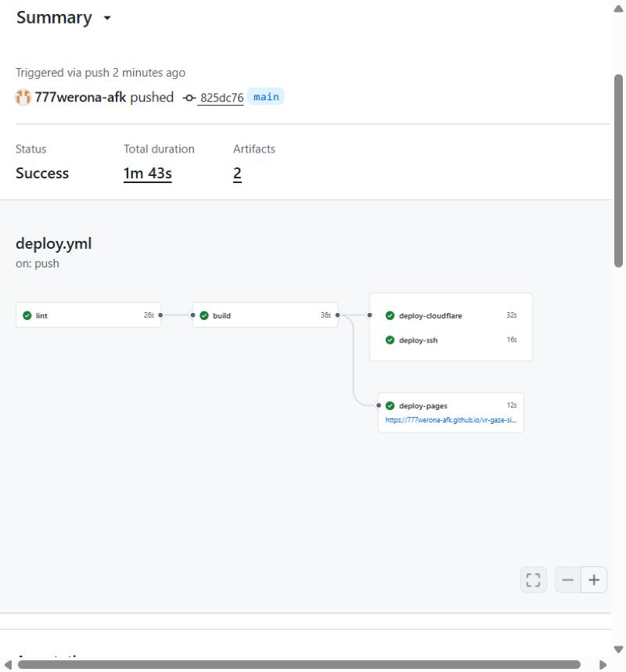Click the success check icon for deploy-cloudflare

[390, 315]
